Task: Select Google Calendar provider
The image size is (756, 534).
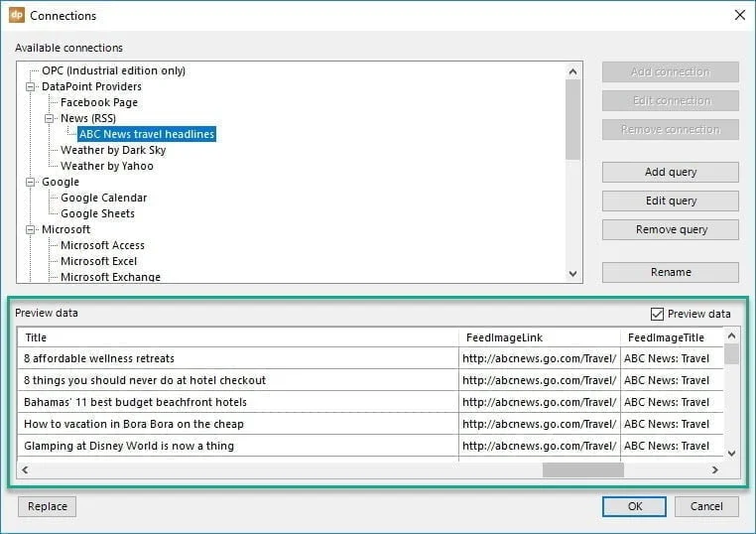Action: pyautogui.click(x=103, y=198)
